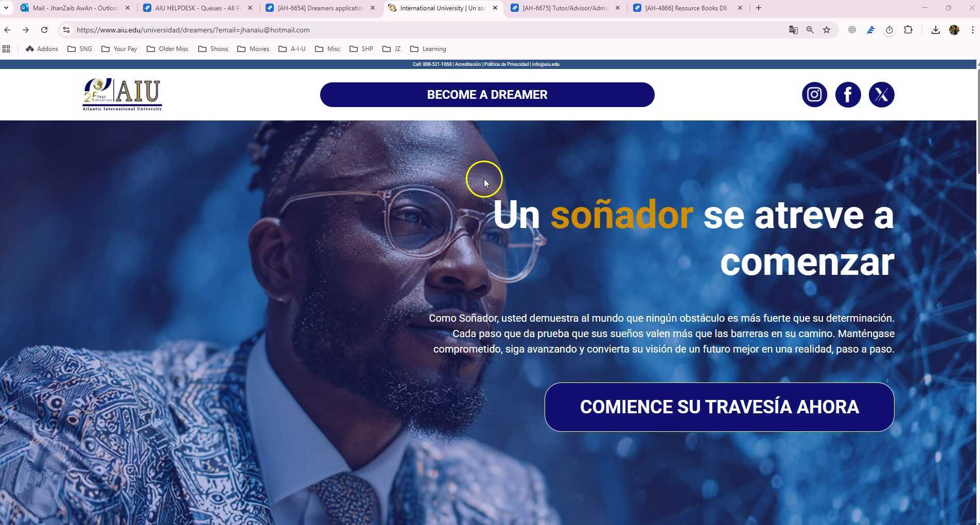Click COMIENCE SU TRAVESÍA AHORA button
The width and height of the screenshot is (980, 525).
coord(719,407)
